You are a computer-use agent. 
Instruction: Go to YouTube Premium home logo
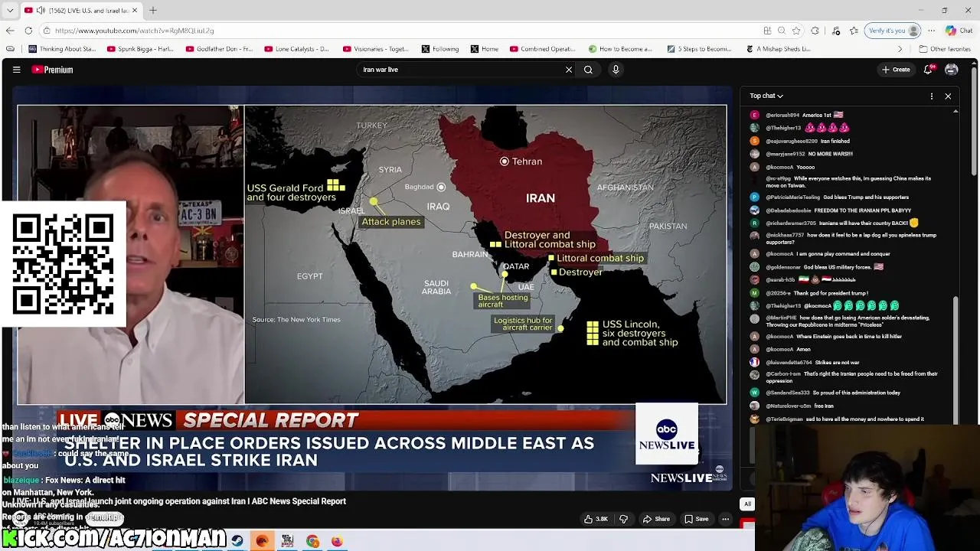pyautogui.click(x=52, y=70)
